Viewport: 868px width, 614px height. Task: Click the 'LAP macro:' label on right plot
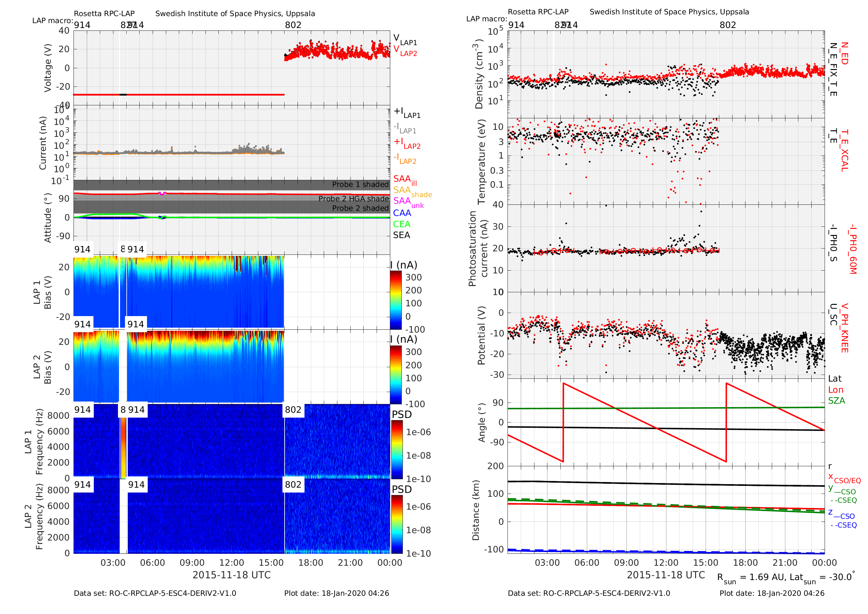(486, 19)
